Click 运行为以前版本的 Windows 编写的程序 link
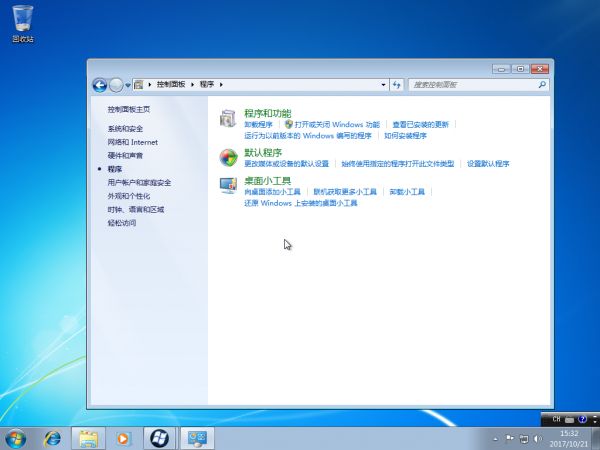The image size is (600, 450). click(308, 136)
